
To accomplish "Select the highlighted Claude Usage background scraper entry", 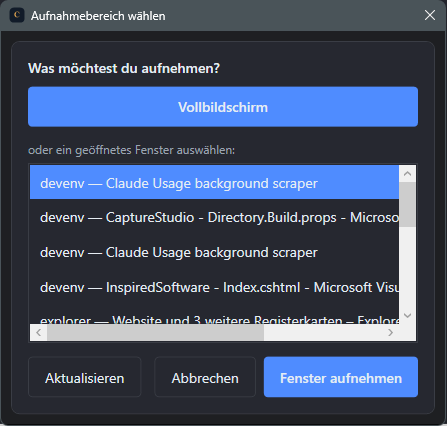I will pyautogui.click(x=214, y=182).
